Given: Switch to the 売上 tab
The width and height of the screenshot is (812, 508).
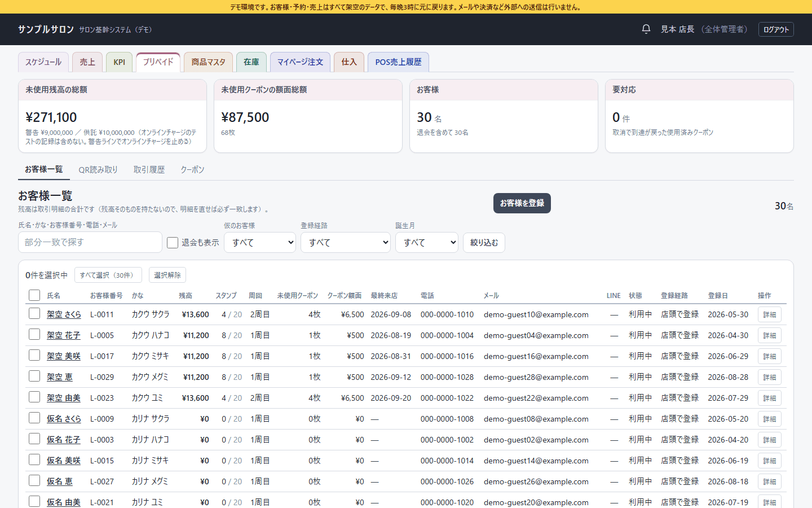Looking at the screenshot, I should [87, 62].
